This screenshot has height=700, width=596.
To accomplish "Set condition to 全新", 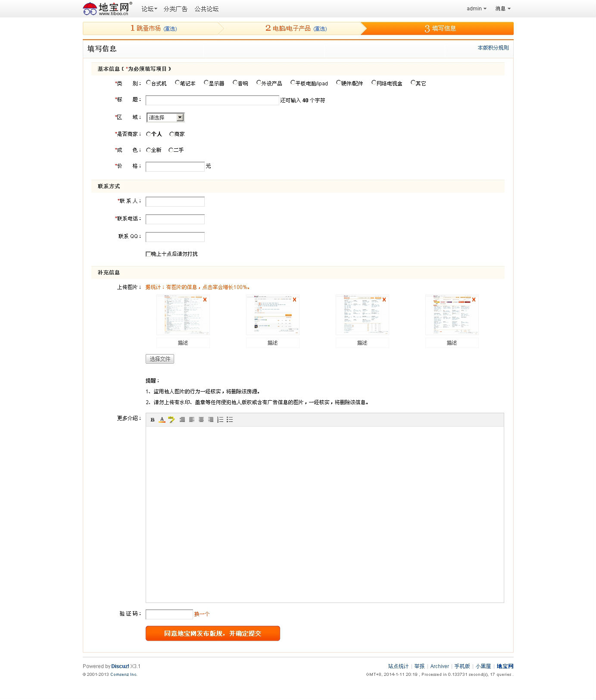I will tap(148, 150).
